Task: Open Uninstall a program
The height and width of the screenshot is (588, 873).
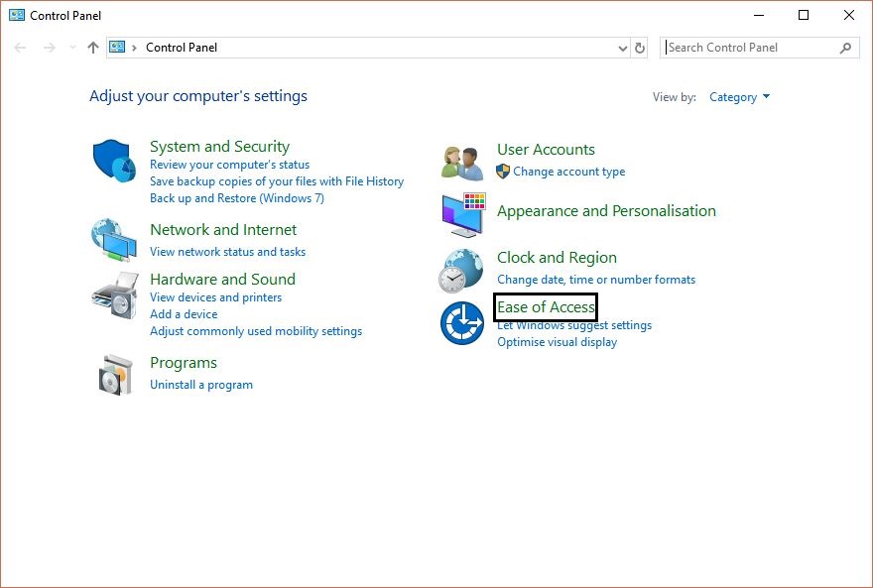Action: pos(200,384)
